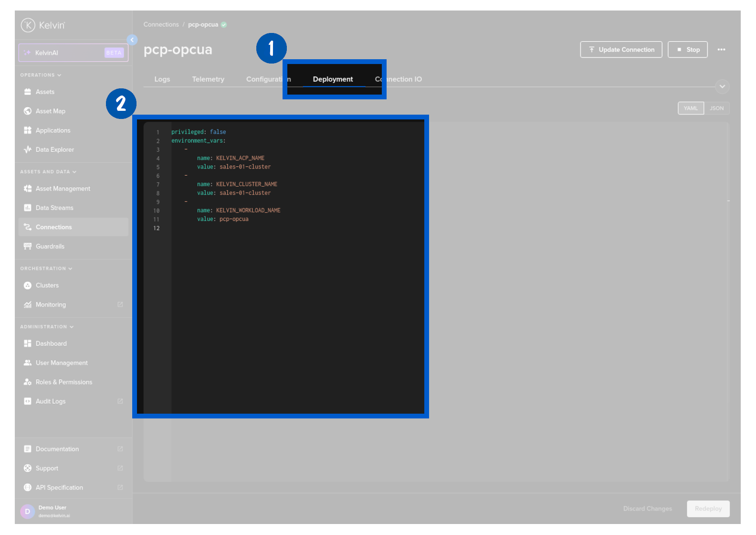The width and height of the screenshot is (756, 535).
Task: Open the more options ellipsis icon
Action: (721, 50)
